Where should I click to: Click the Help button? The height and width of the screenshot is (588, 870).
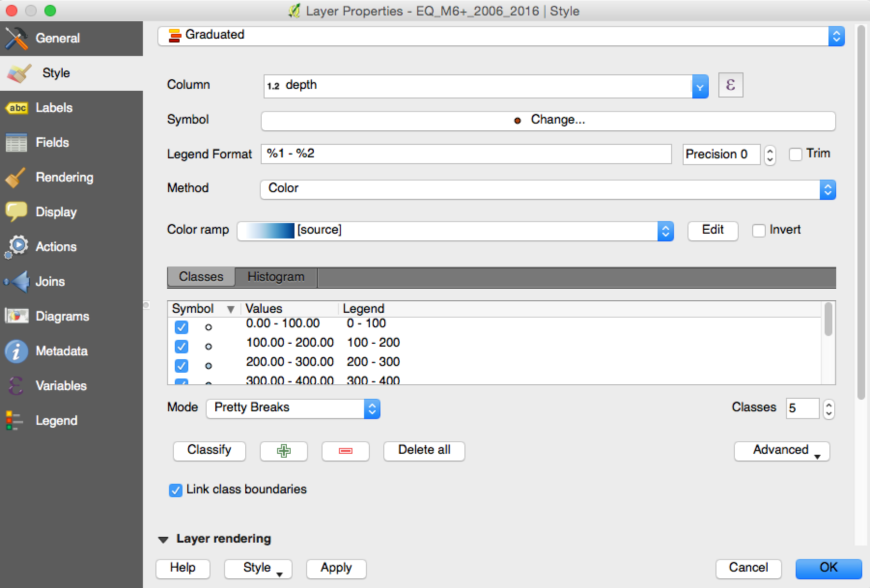183,569
